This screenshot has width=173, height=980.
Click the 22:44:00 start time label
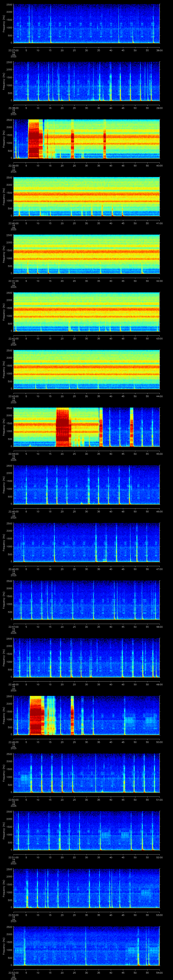[x=13, y=454]
